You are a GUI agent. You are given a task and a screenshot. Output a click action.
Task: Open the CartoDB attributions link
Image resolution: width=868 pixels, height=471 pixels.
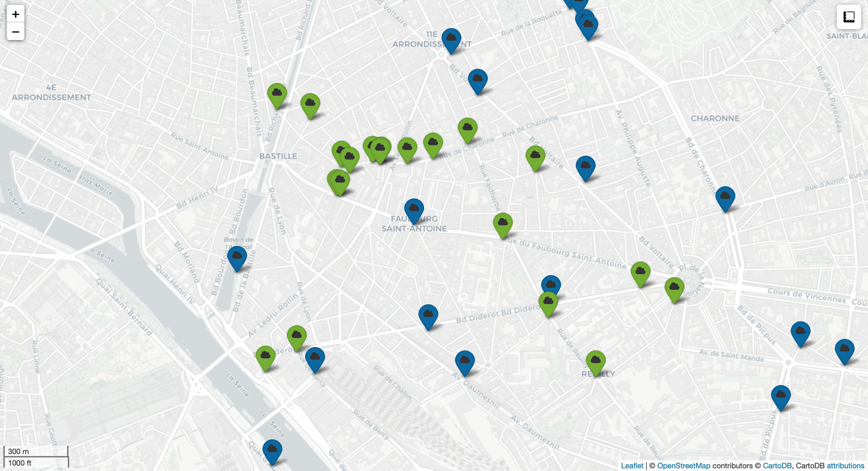pyautogui.click(x=845, y=466)
